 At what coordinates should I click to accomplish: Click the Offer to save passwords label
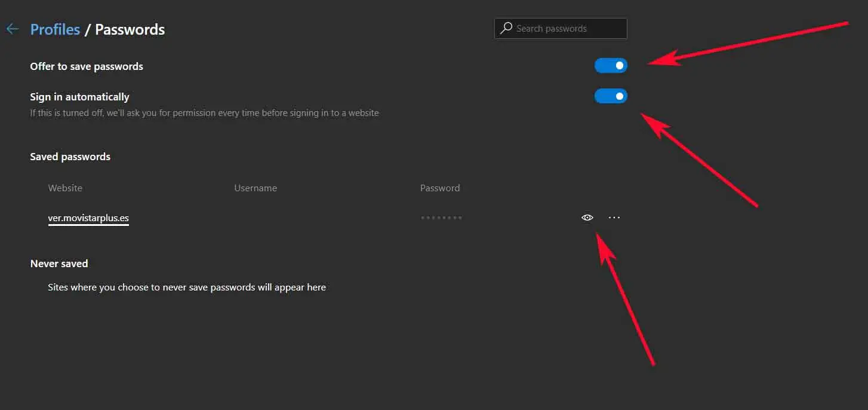(x=87, y=66)
